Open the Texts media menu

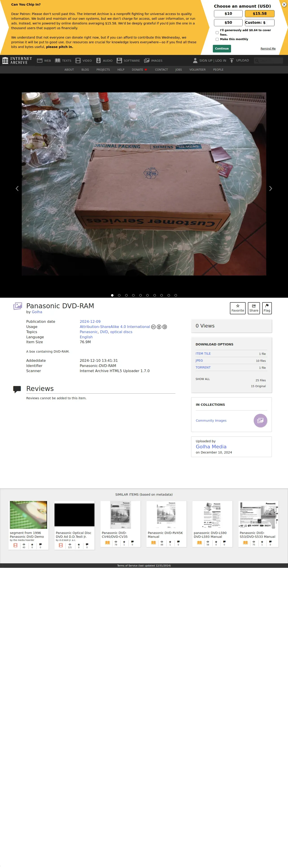pyautogui.click(x=63, y=61)
